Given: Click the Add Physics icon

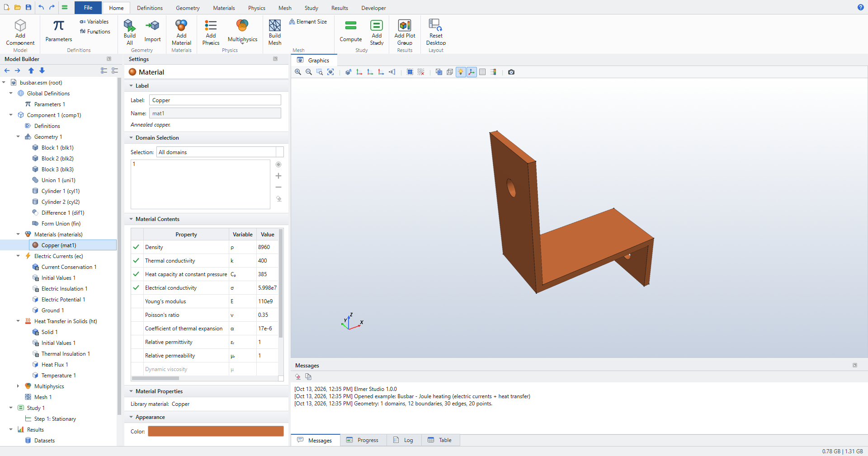Looking at the screenshot, I should click(211, 25).
